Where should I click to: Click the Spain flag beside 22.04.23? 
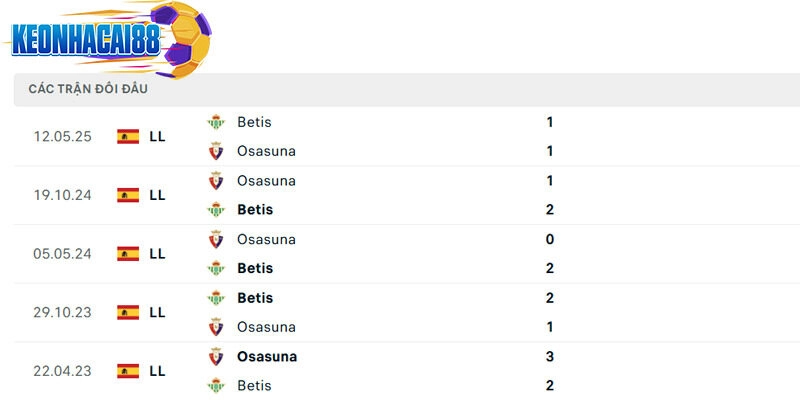click(x=128, y=371)
